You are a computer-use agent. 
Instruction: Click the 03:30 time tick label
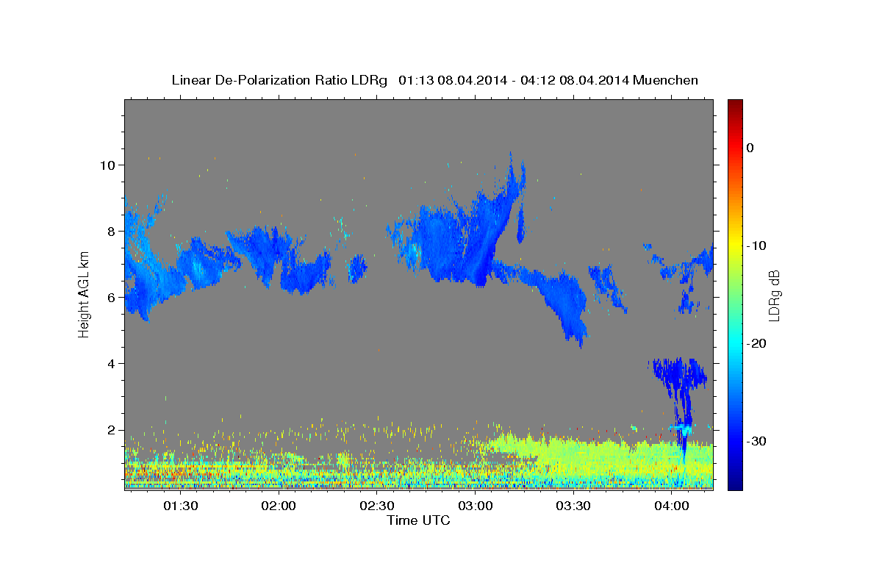click(x=573, y=506)
